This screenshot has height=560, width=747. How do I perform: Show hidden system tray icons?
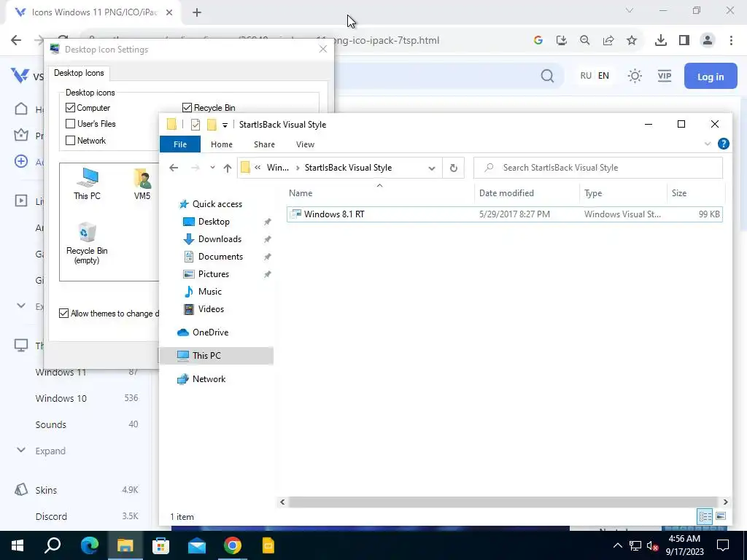[x=617, y=545]
